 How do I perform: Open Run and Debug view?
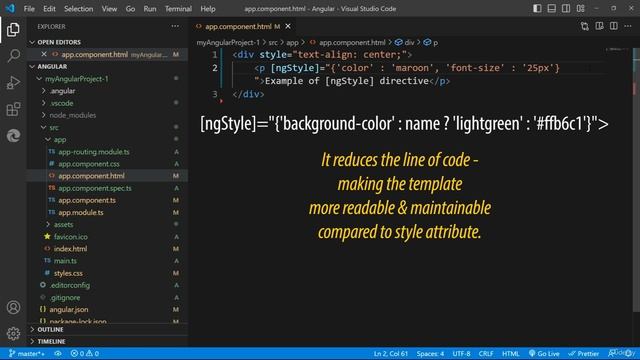coord(13,83)
